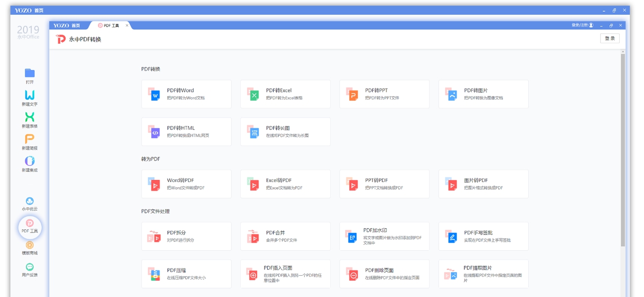
Task: Open the PDF手写签批 signature tool icon
Action: (x=451, y=236)
